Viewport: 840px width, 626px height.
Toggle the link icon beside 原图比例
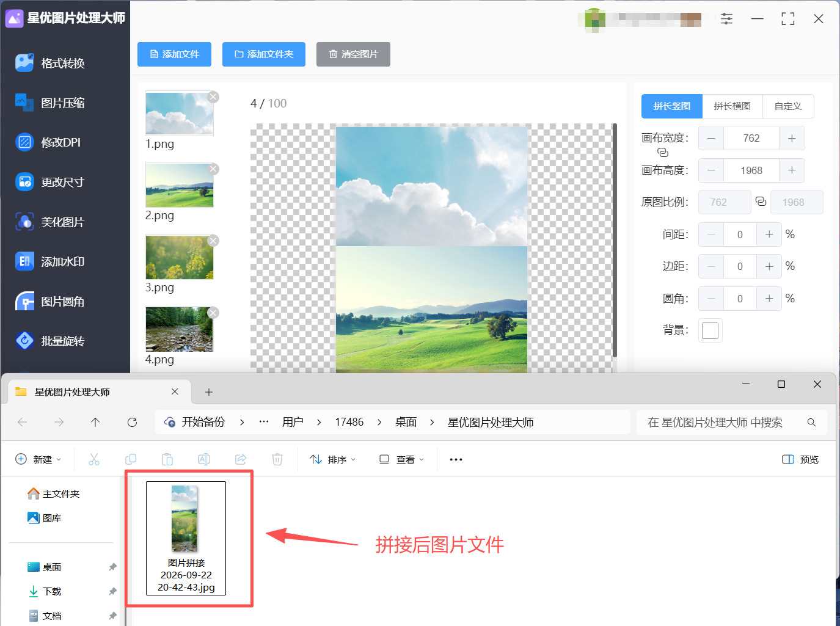(x=761, y=202)
